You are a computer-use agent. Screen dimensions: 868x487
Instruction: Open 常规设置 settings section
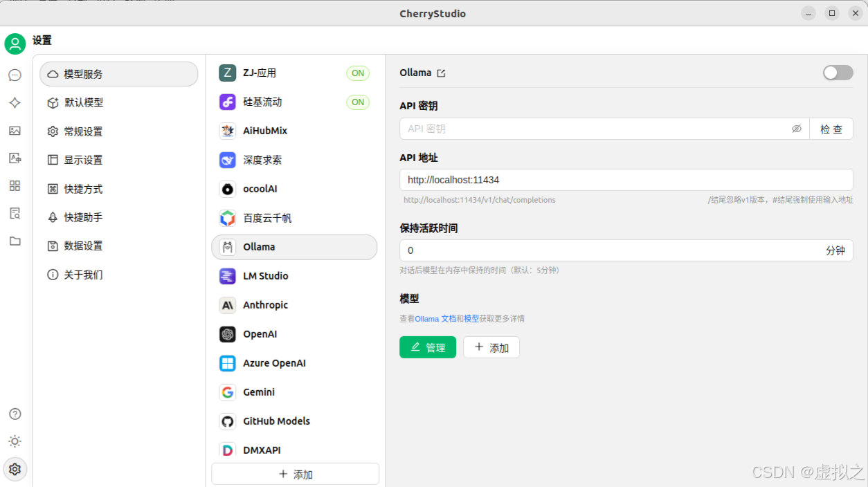click(119, 131)
